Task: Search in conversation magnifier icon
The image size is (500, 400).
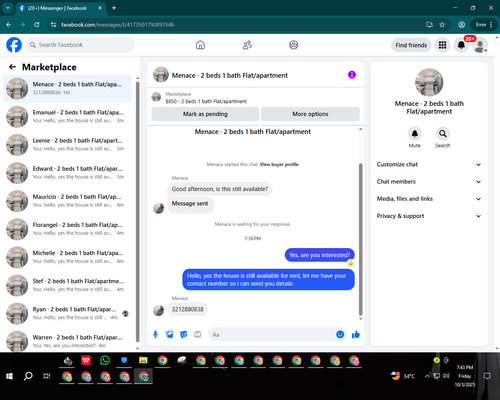Action: (x=443, y=134)
